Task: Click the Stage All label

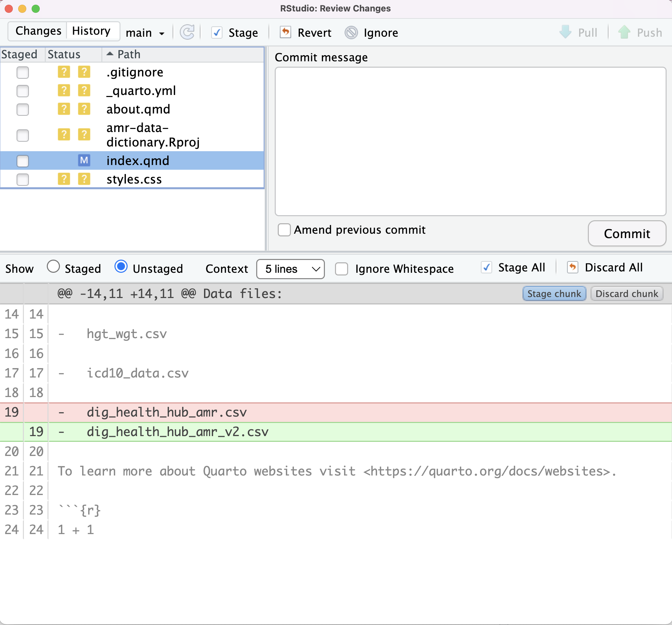Action: tap(522, 267)
